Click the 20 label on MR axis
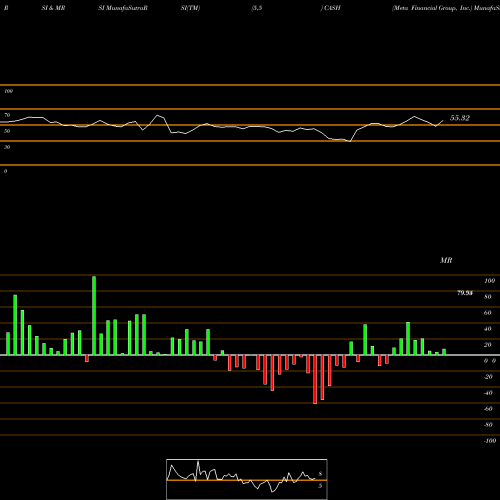The image size is (500, 500). point(488,345)
